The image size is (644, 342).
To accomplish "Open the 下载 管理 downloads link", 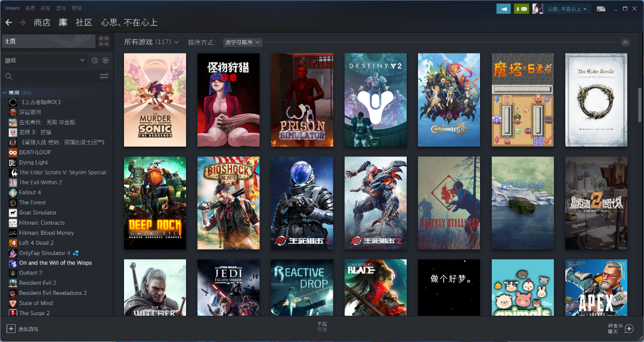I will click(x=322, y=327).
